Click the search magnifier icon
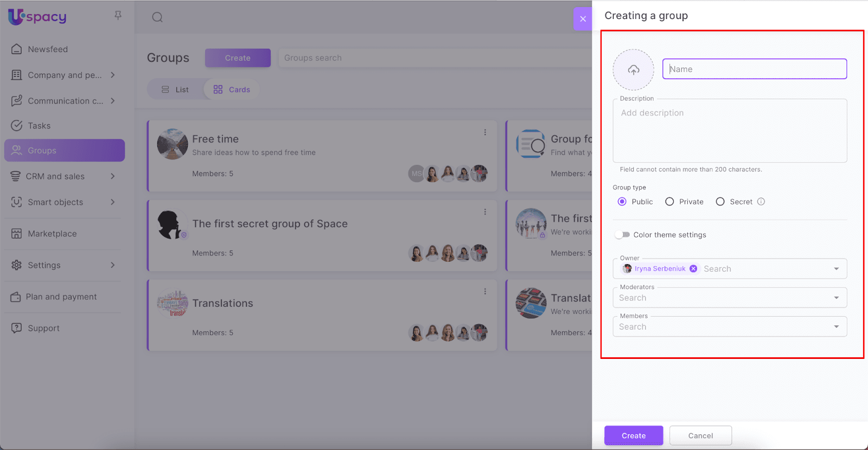868x450 pixels. point(157,17)
